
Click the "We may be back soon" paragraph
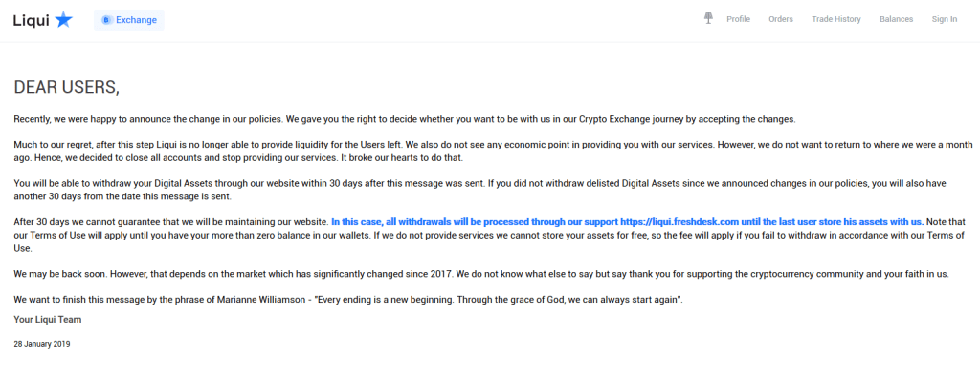pyautogui.click(x=481, y=274)
